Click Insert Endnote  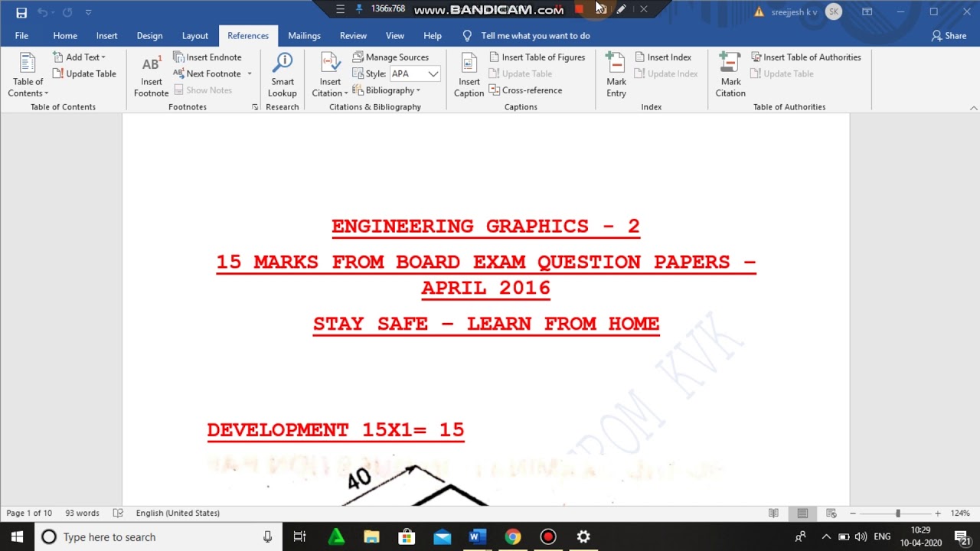(x=207, y=57)
